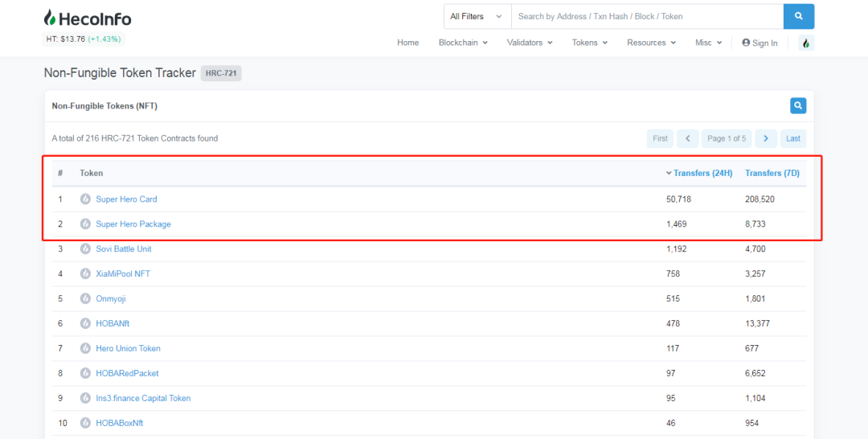Expand the Validators menu
This screenshot has height=439, width=868.
[529, 43]
